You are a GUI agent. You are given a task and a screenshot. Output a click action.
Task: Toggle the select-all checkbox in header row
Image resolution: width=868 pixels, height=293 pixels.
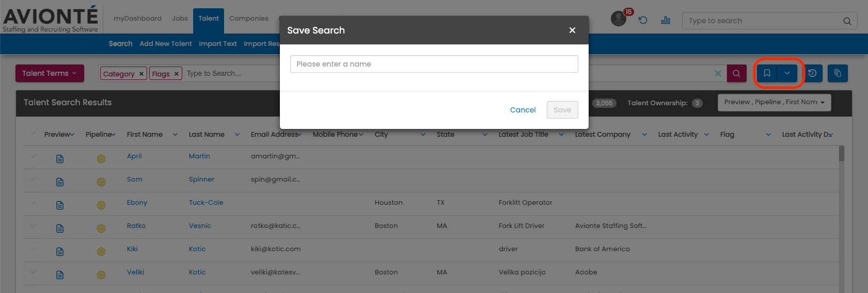pyautogui.click(x=34, y=134)
